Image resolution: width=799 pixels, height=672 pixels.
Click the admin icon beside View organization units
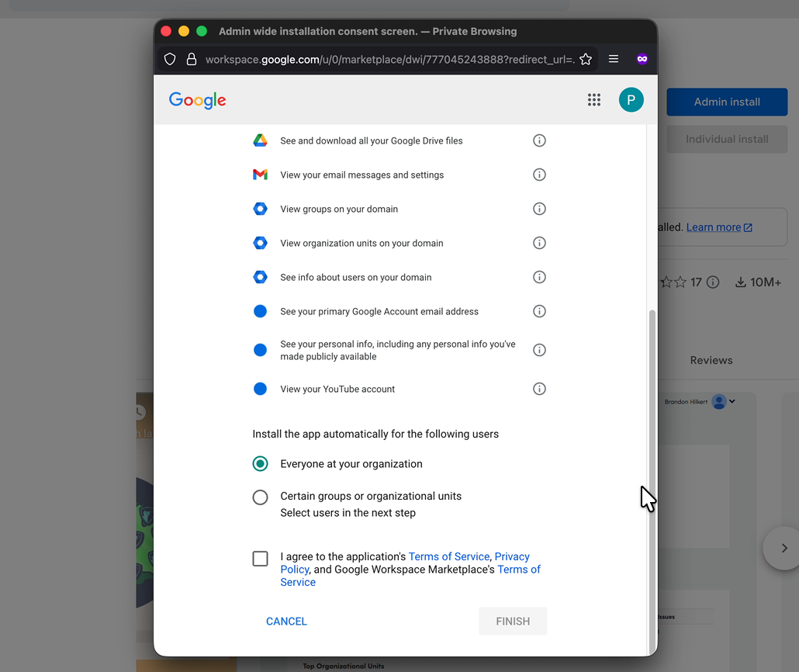261,243
